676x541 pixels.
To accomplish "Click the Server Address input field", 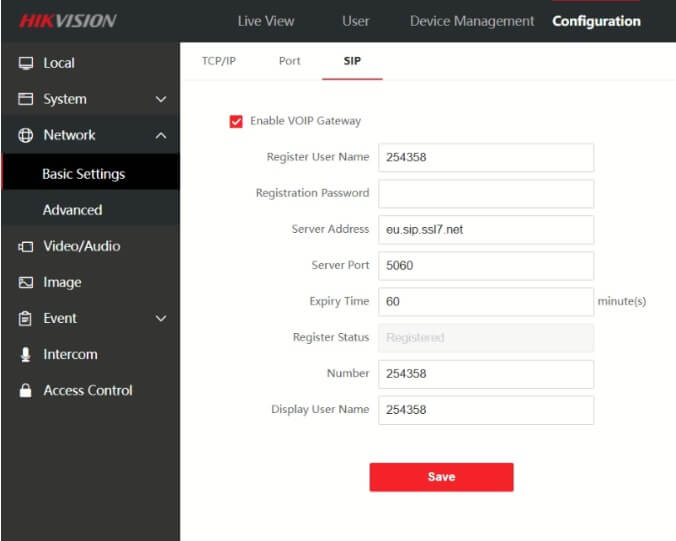I will (x=486, y=229).
